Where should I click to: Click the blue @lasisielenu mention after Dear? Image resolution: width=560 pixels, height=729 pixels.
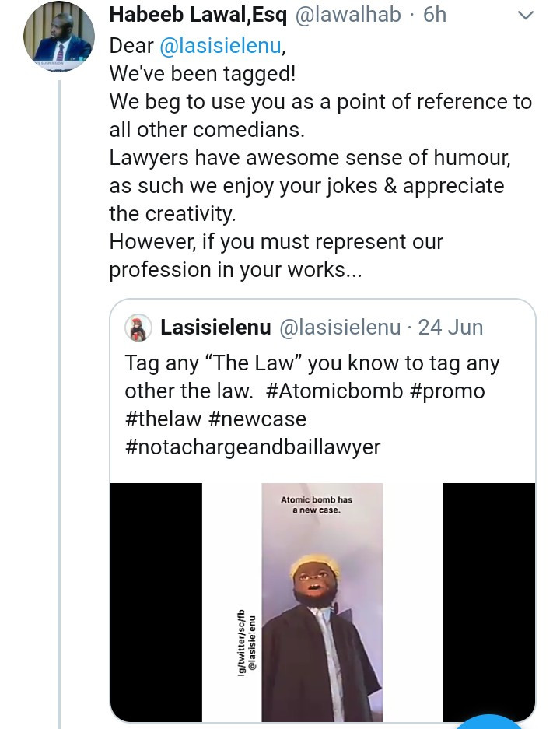pyautogui.click(x=219, y=46)
